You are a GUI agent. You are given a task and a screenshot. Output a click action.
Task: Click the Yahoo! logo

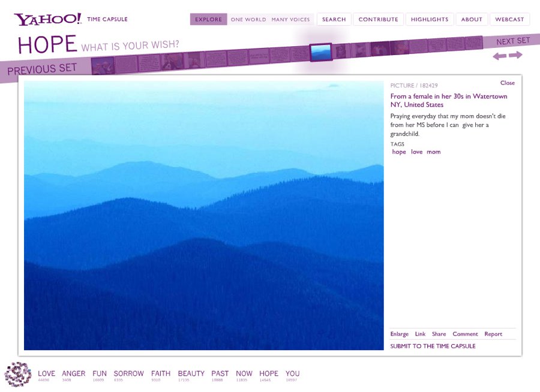coord(47,19)
